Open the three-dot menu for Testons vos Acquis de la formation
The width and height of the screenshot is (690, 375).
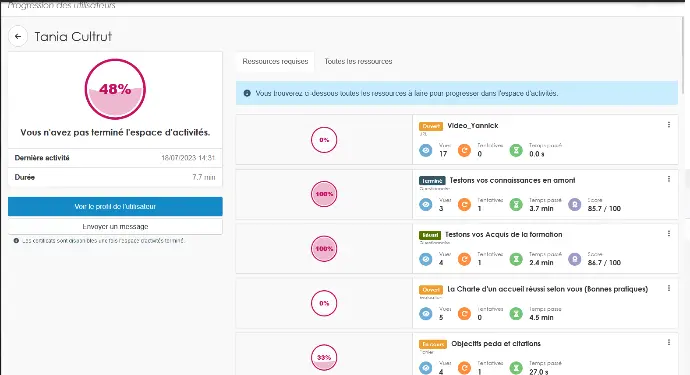click(668, 234)
